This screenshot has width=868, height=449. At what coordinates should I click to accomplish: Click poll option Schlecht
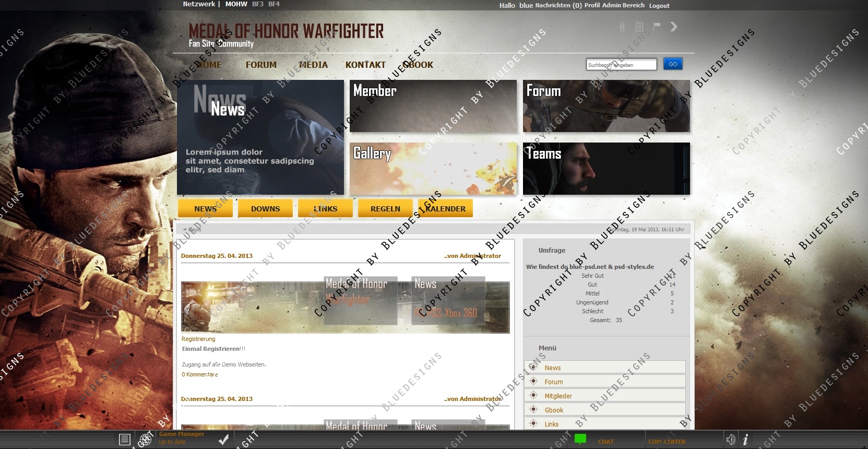tap(592, 311)
